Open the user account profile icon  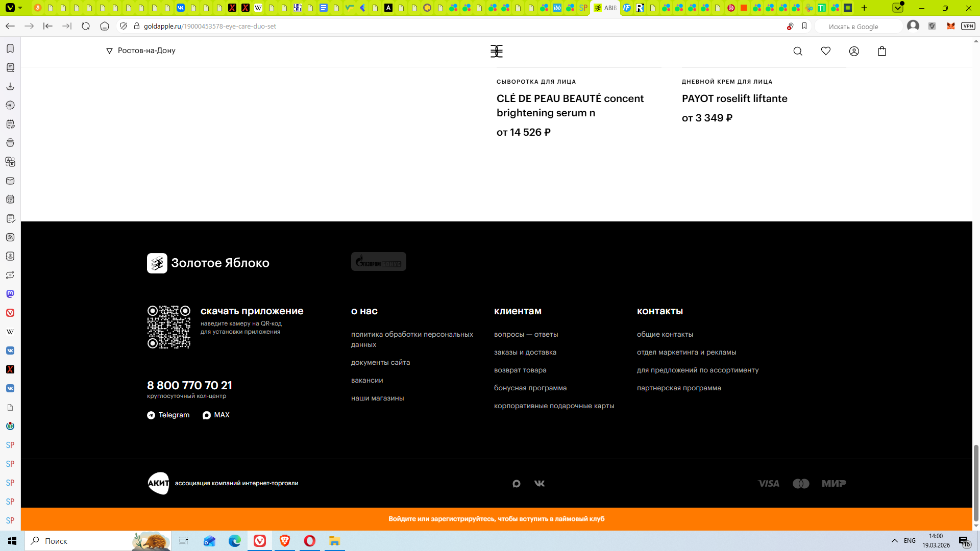click(x=854, y=51)
